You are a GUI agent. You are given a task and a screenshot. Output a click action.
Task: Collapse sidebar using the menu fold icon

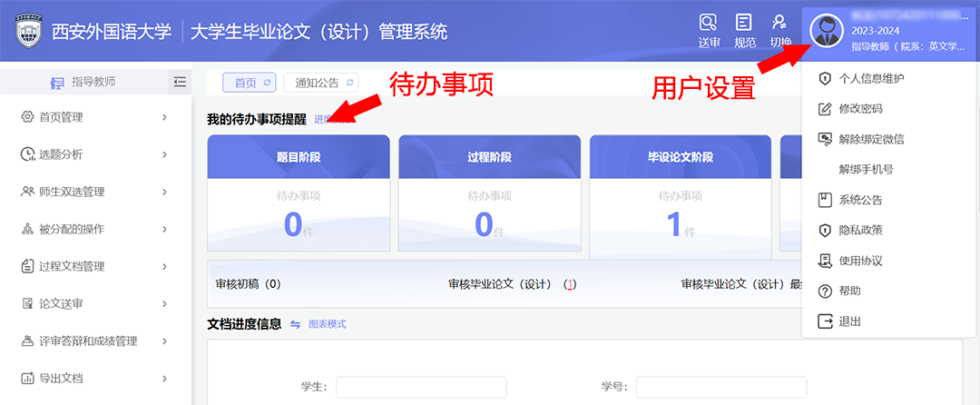click(x=180, y=83)
